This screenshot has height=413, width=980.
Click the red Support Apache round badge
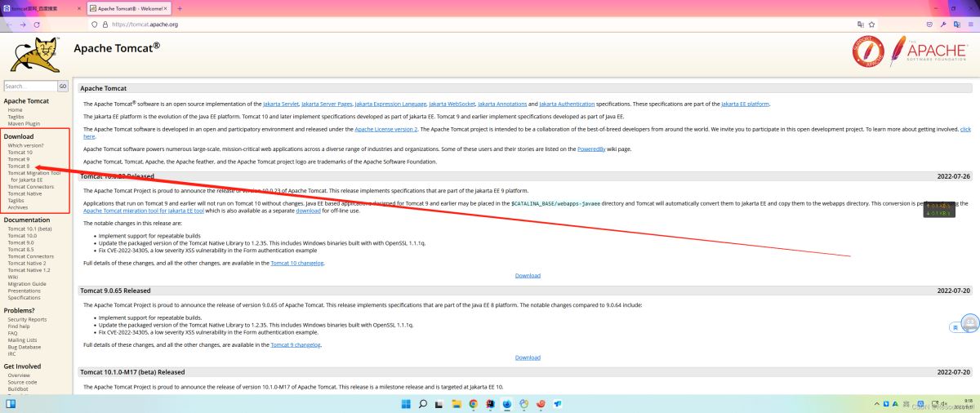tap(869, 51)
